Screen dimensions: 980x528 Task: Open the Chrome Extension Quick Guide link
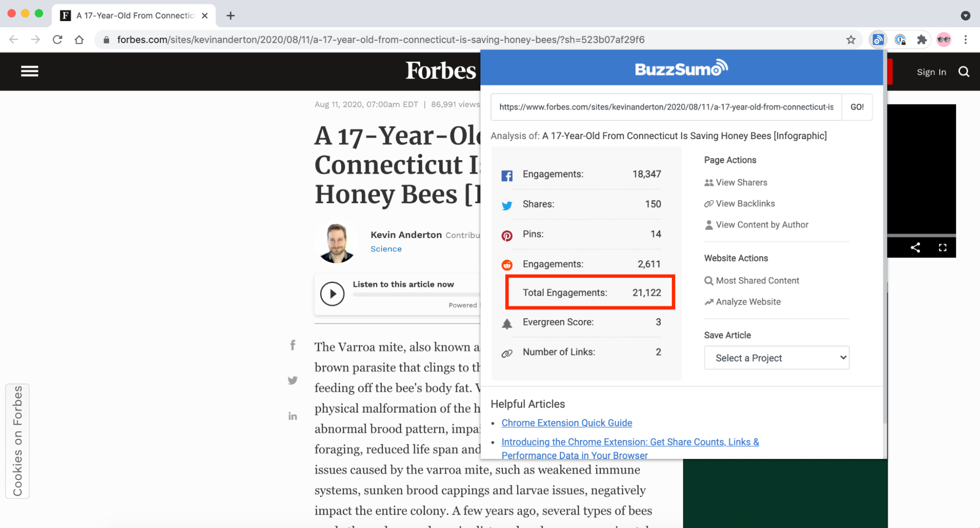pyautogui.click(x=567, y=423)
